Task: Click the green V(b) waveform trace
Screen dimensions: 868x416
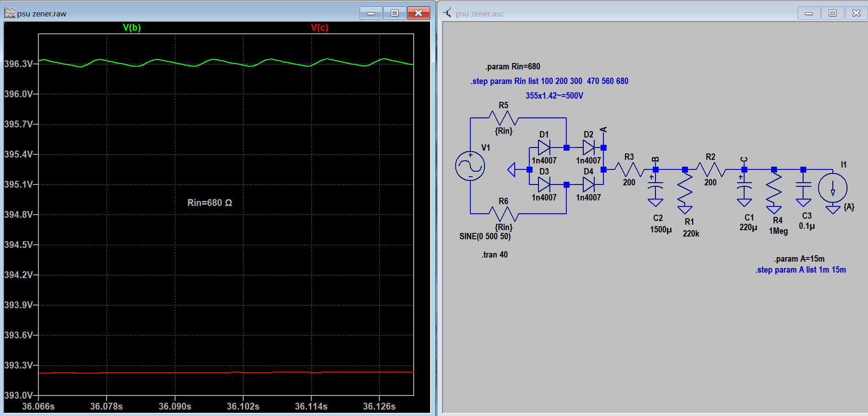Action: point(226,63)
